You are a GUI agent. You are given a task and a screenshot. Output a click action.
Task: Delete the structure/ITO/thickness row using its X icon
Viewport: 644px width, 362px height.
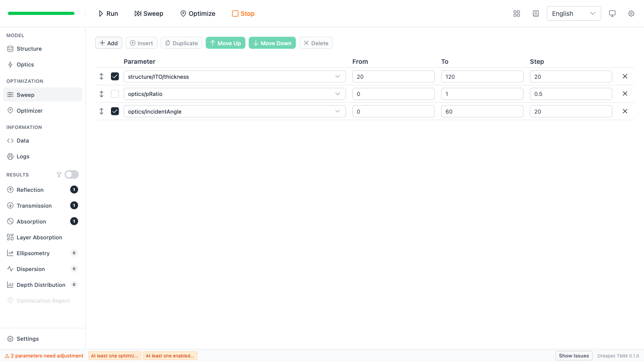click(625, 76)
